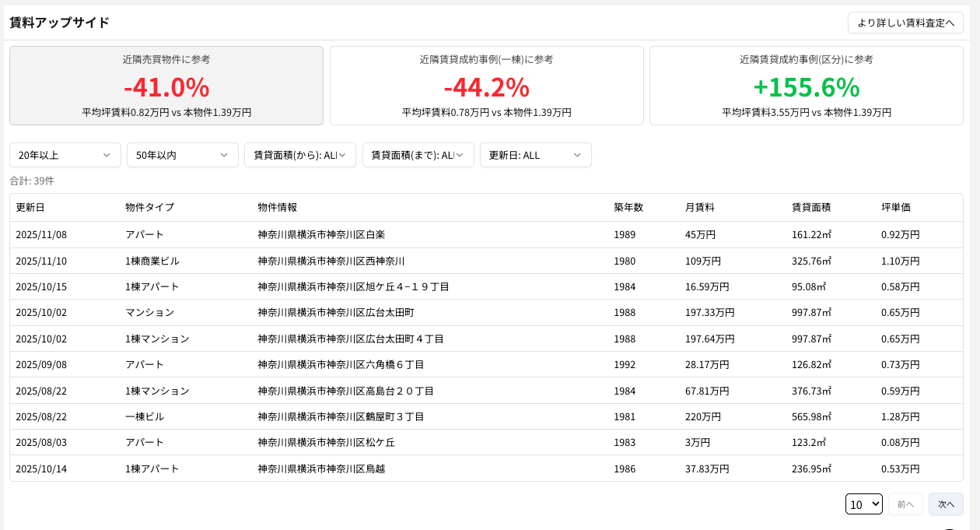Viewport: 980px width, 530px height.
Task: Click the より詳しい賃料査定へ button
Action: coord(905,23)
